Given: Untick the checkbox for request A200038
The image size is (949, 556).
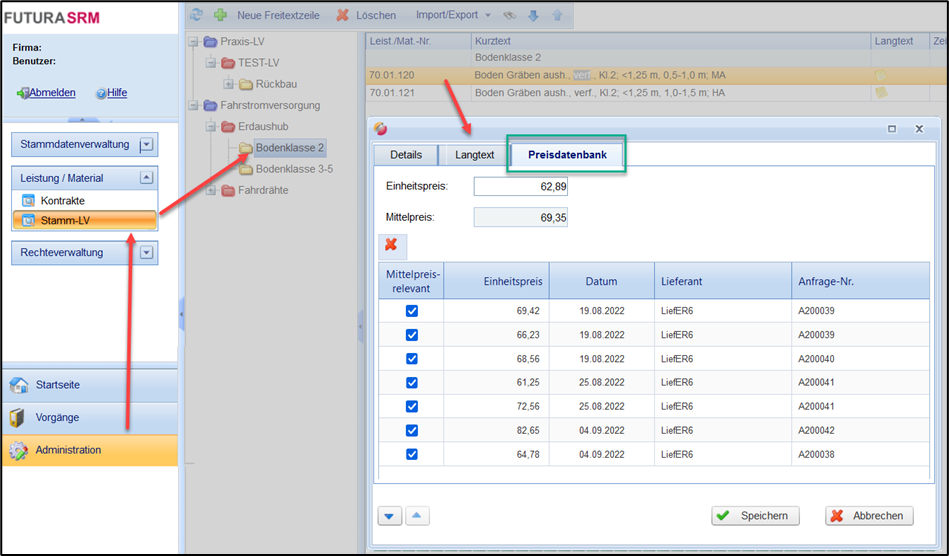Looking at the screenshot, I should (411, 455).
